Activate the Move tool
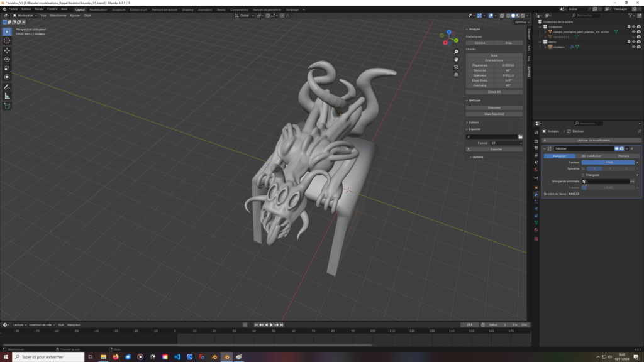The width and height of the screenshot is (644, 362). (x=7, y=50)
